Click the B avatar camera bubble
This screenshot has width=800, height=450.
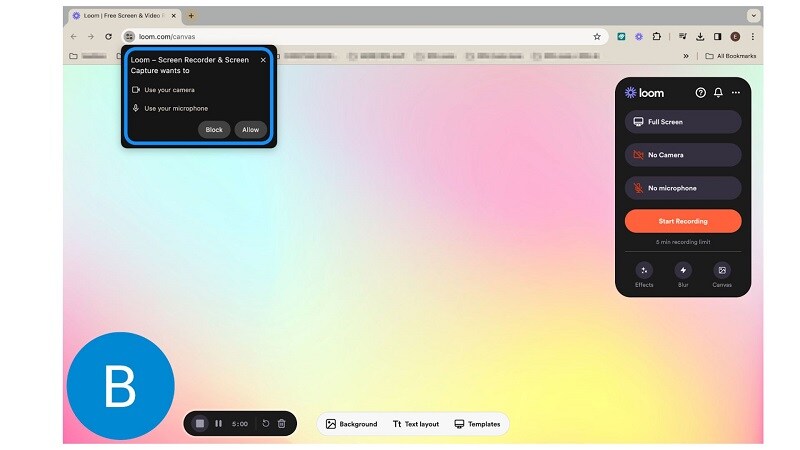pyautogui.click(x=121, y=386)
